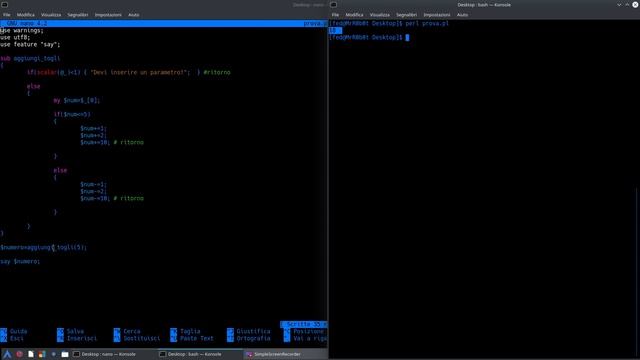Click nano Inserisci shortcut label
This screenshot has height=360, width=640.
coord(82,338)
